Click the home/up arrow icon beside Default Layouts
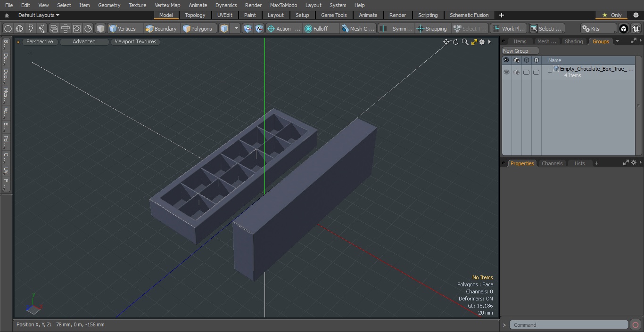The width and height of the screenshot is (644, 332). tap(7, 15)
